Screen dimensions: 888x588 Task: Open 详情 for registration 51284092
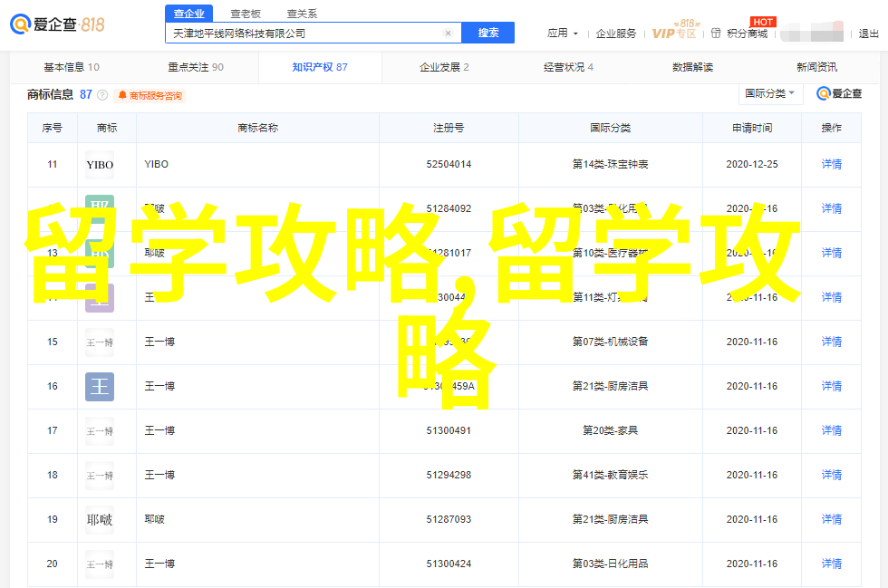832,208
